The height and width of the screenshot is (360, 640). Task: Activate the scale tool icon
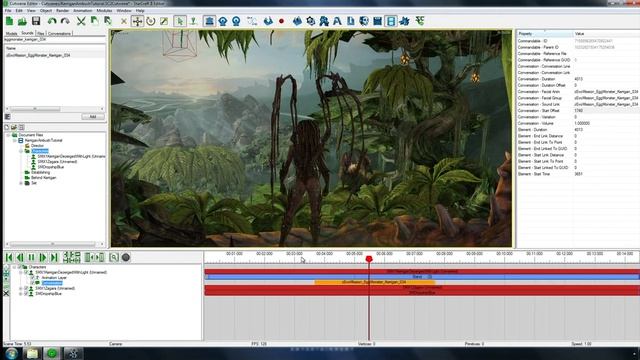tap(164, 21)
